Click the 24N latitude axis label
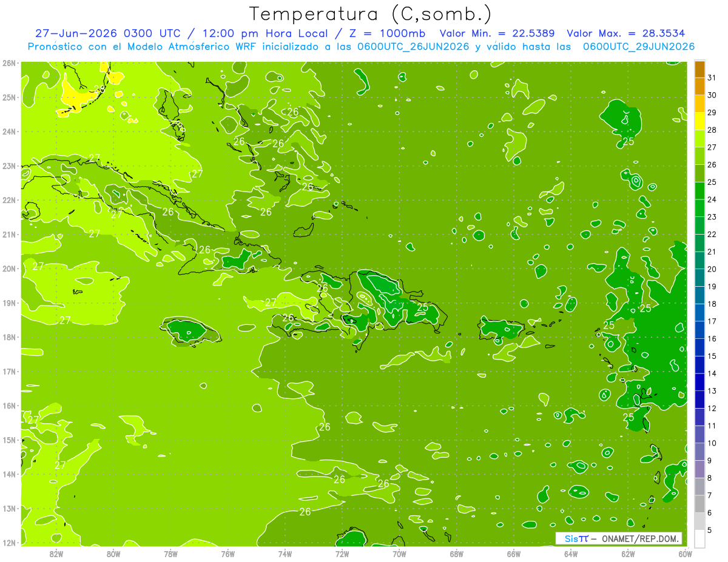728x562 pixels. 9,132
